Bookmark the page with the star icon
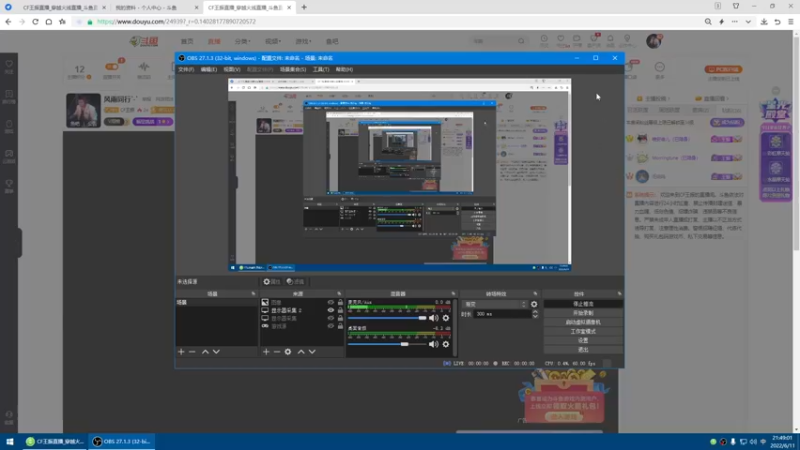 [62, 21]
